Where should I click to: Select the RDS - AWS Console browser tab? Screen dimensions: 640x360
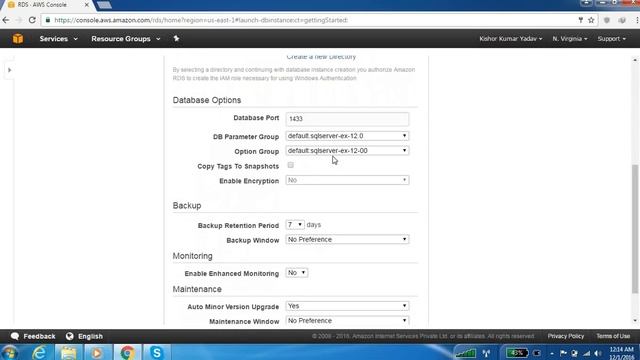[x=46, y=5]
